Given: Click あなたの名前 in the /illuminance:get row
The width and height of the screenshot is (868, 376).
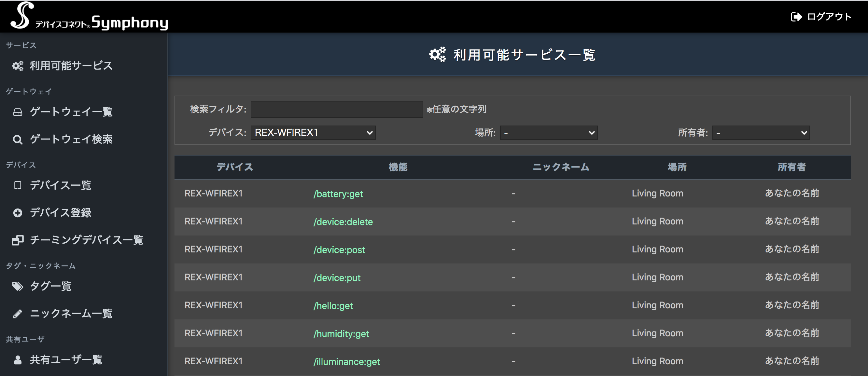Looking at the screenshot, I should [x=792, y=361].
